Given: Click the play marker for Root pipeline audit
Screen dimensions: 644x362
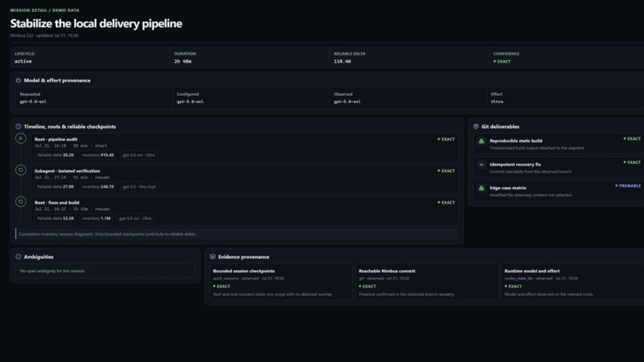Looking at the screenshot, I should tap(21, 138).
